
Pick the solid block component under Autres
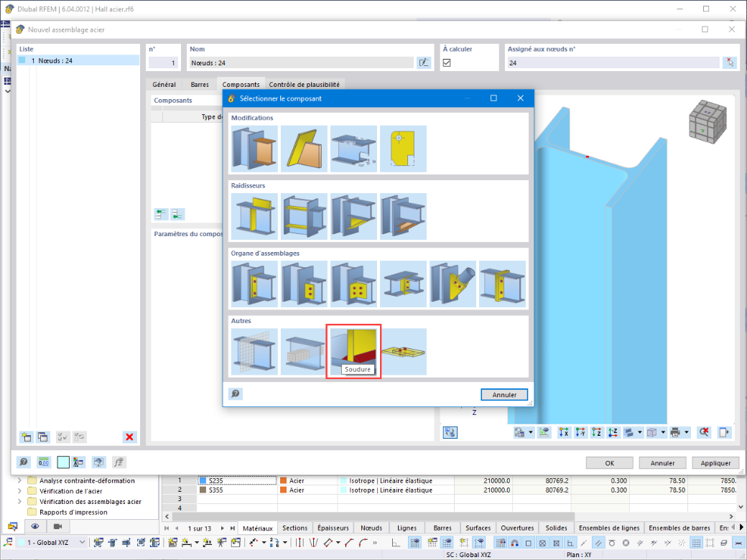(x=304, y=351)
